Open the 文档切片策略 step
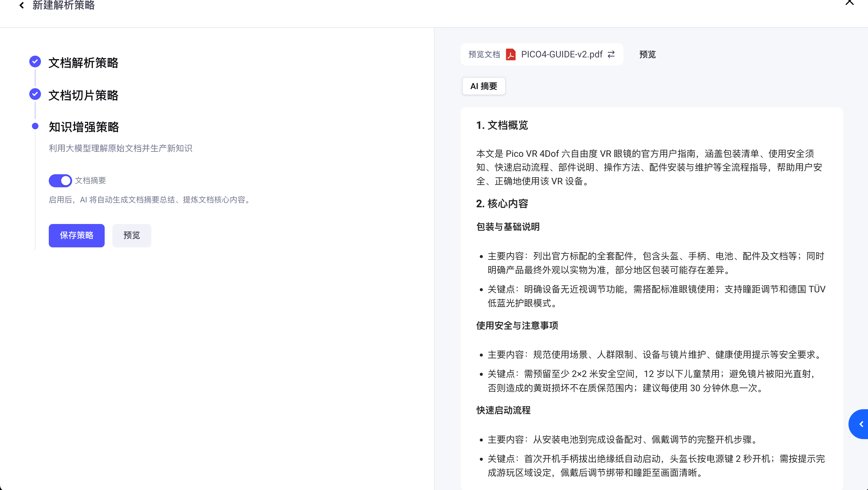Viewport: 868px width, 490px height. (83, 96)
